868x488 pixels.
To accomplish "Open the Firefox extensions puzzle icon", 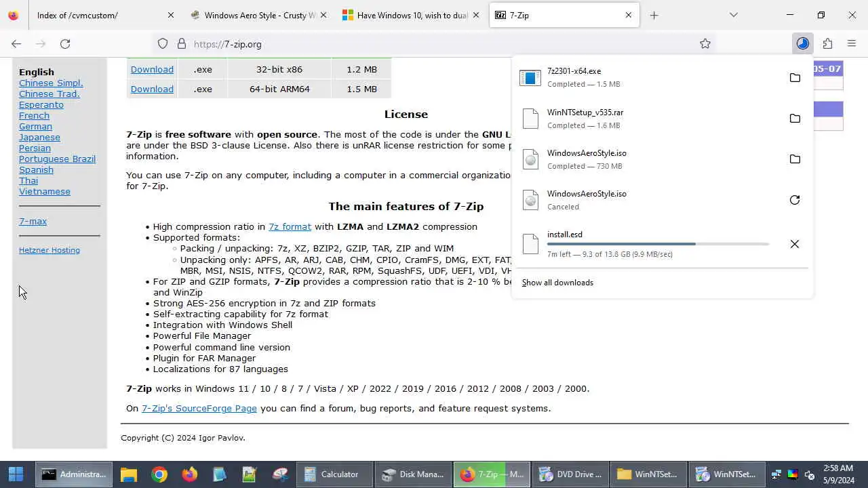I will pos(827,43).
